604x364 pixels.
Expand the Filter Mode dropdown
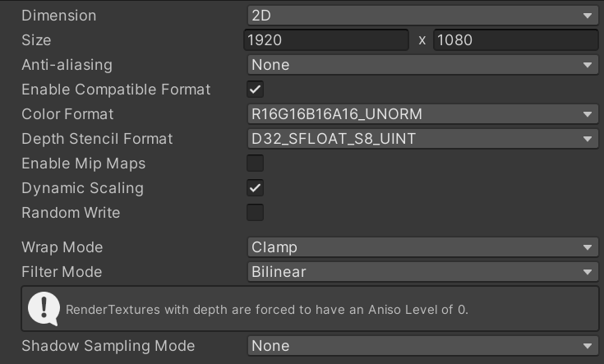[x=422, y=271]
